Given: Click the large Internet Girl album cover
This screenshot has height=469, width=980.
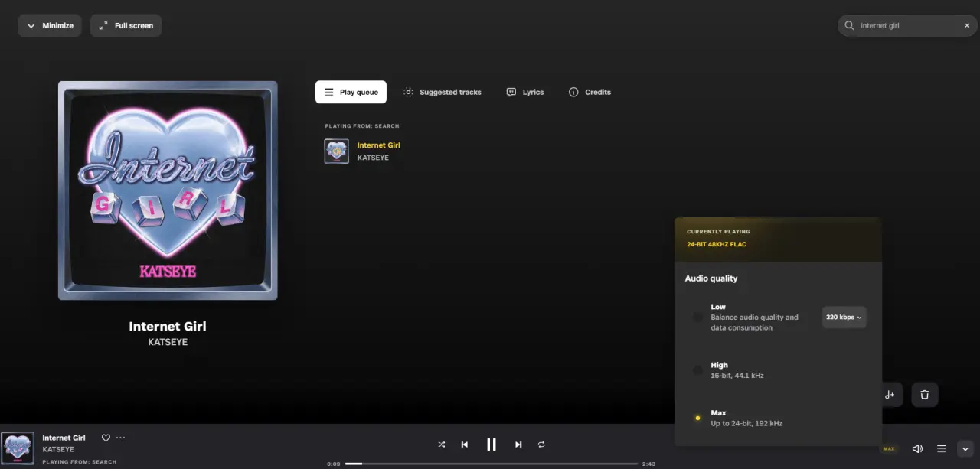Looking at the screenshot, I should click(168, 191).
